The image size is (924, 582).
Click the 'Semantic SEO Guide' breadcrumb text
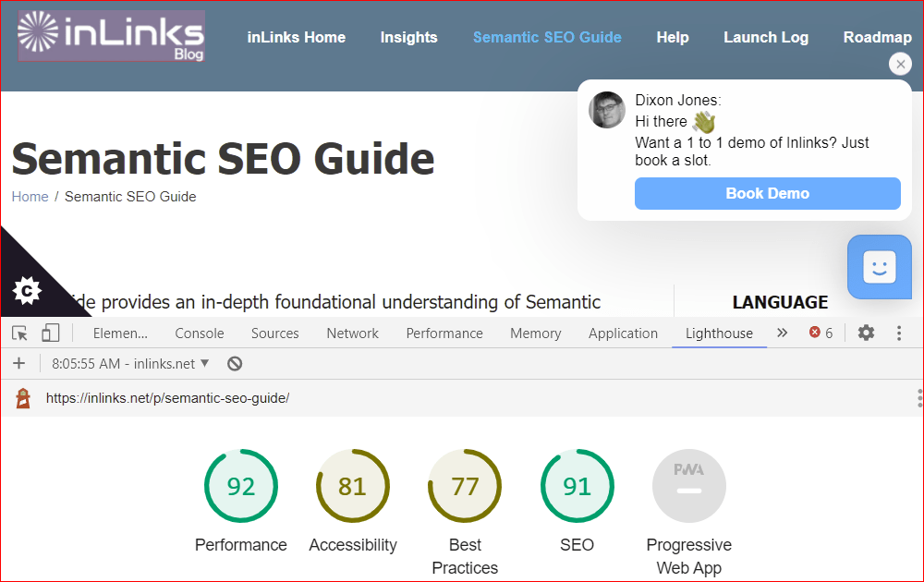[x=130, y=197]
